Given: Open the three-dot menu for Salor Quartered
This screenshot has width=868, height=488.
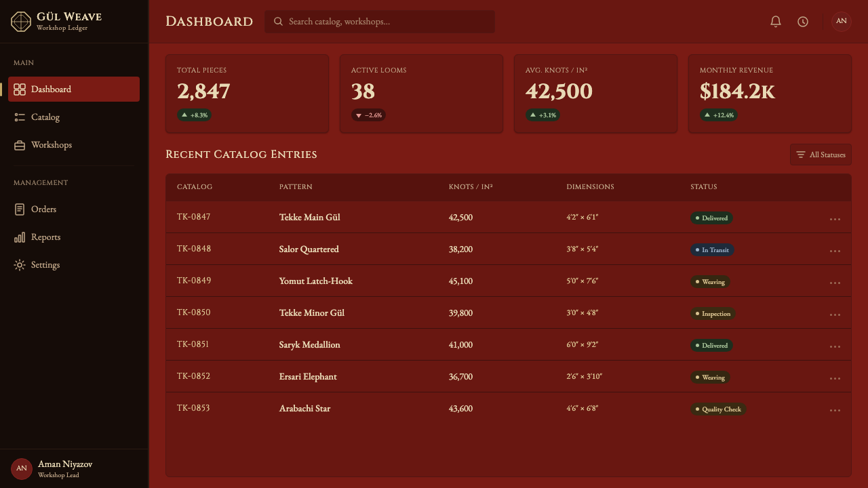Looking at the screenshot, I should click(835, 251).
